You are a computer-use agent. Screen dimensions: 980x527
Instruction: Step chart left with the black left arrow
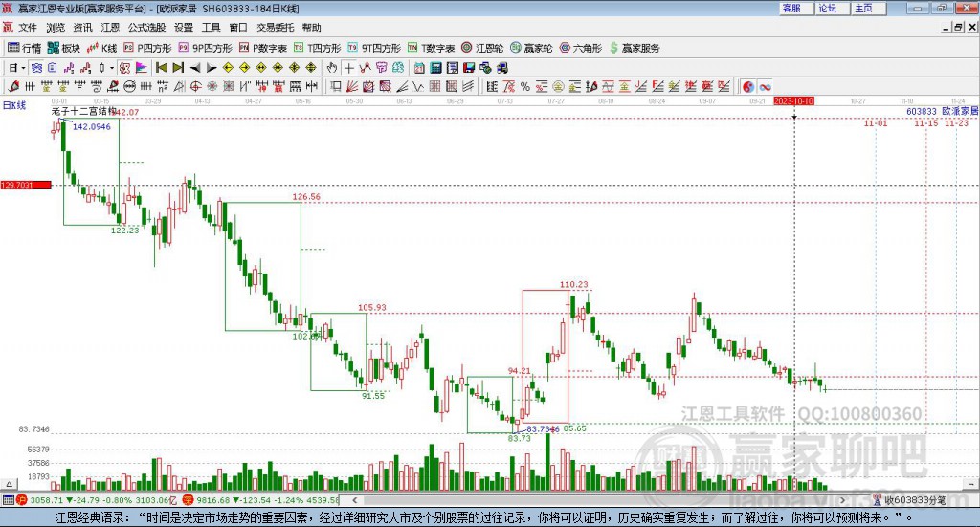[195, 68]
